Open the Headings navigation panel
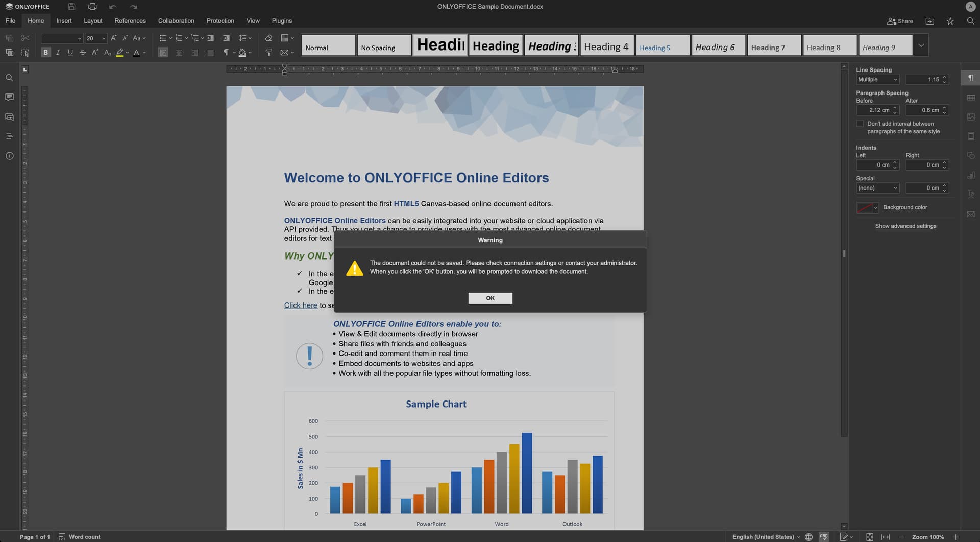 [9, 136]
